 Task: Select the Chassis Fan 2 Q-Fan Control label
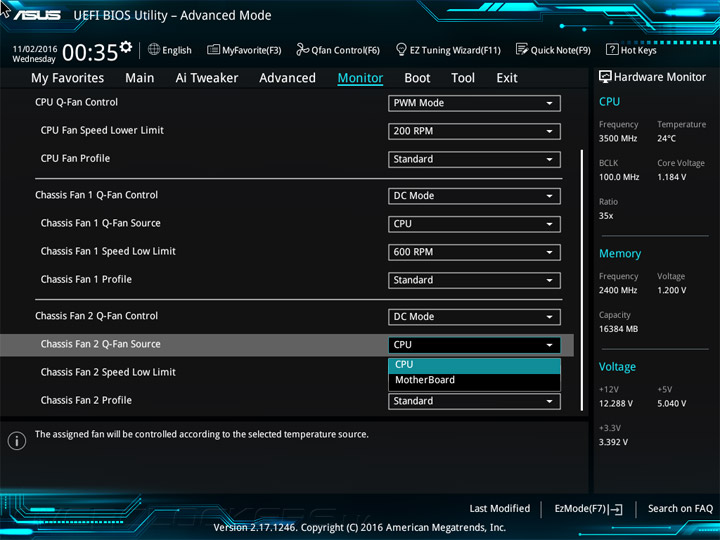pyautogui.click(x=96, y=316)
